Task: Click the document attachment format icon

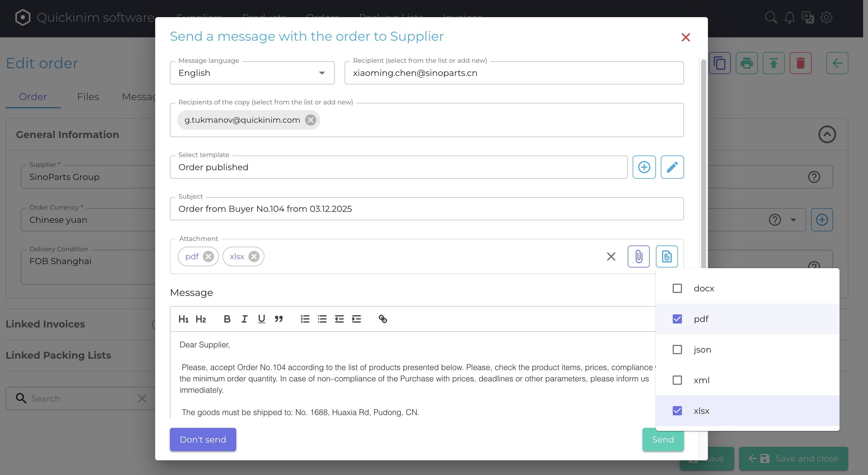Action: pyautogui.click(x=667, y=256)
